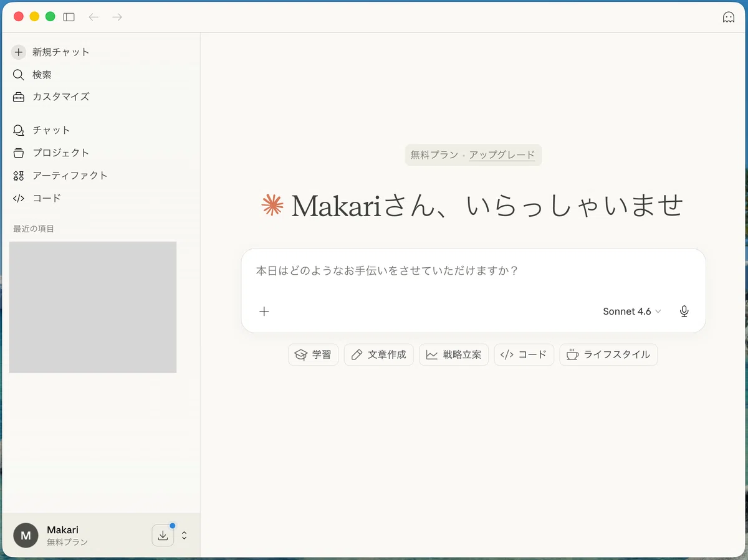Click the Makari account name
The height and width of the screenshot is (560, 748).
point(63,529)
